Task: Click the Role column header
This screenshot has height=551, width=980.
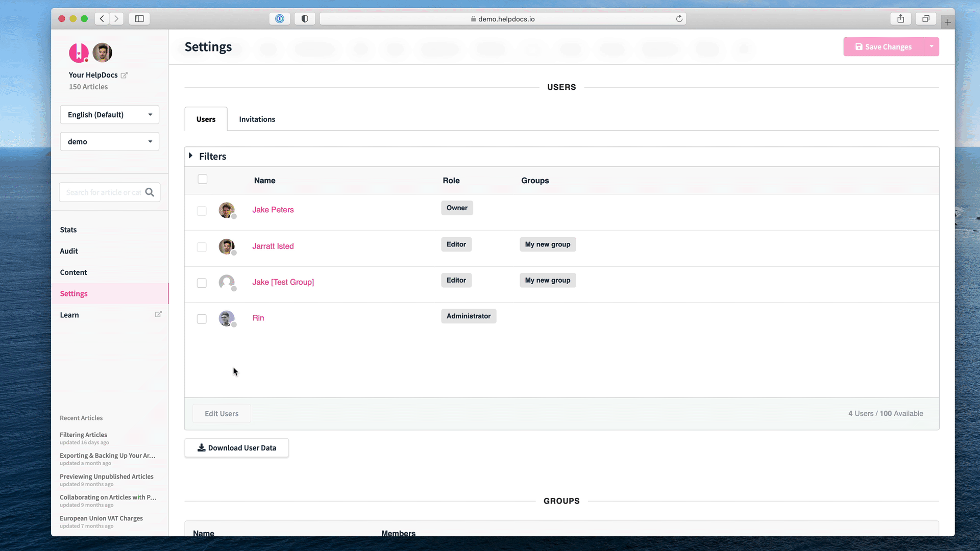Action: coord(451,181)
